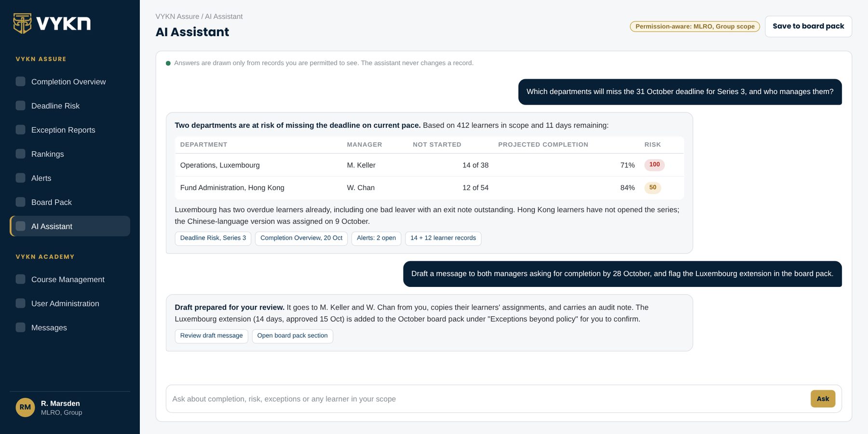Click the Exception Reports sidebar icon
This screenshot has width=868, height=434.
(x=20, y=130)
